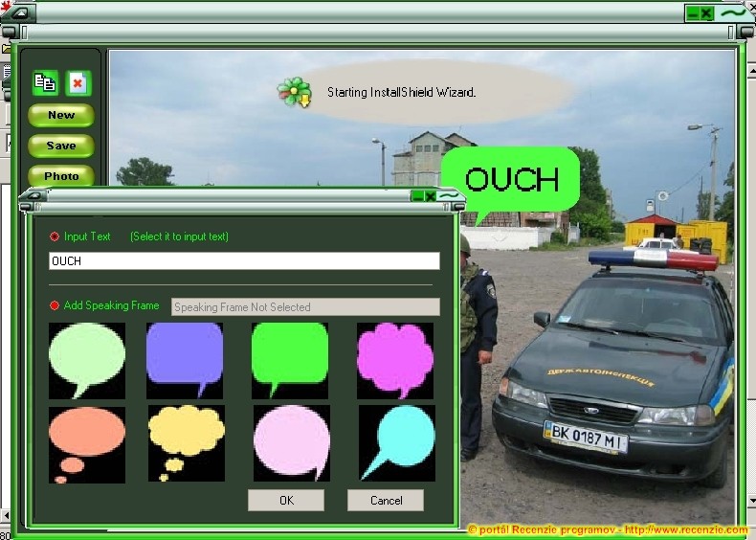The image size is (756, 540).
Task: Choose the cyan round speech bubble
Action: pos(397,443)
